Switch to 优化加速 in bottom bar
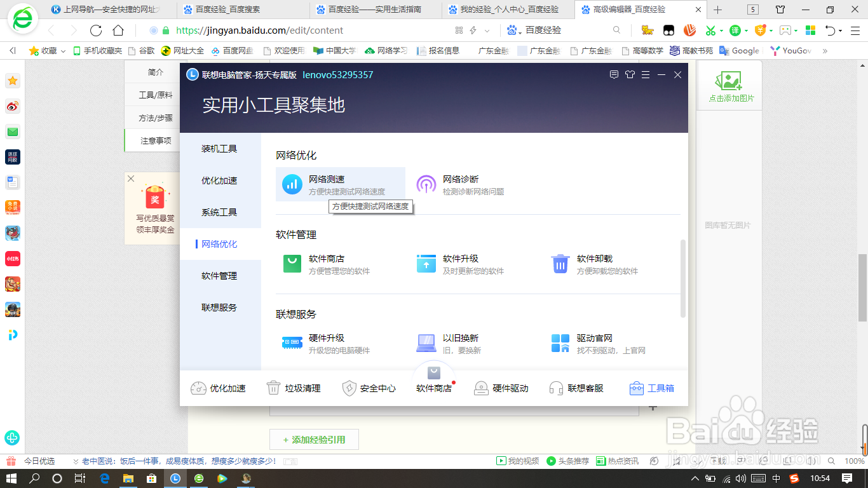Screen dimensions: 868x488 (218, 388)
